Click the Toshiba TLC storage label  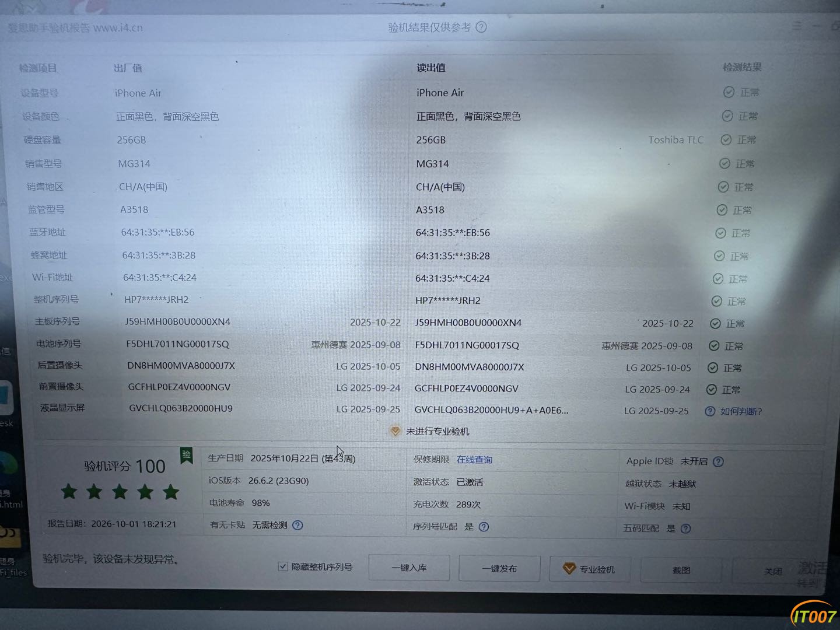click(675, 140)
